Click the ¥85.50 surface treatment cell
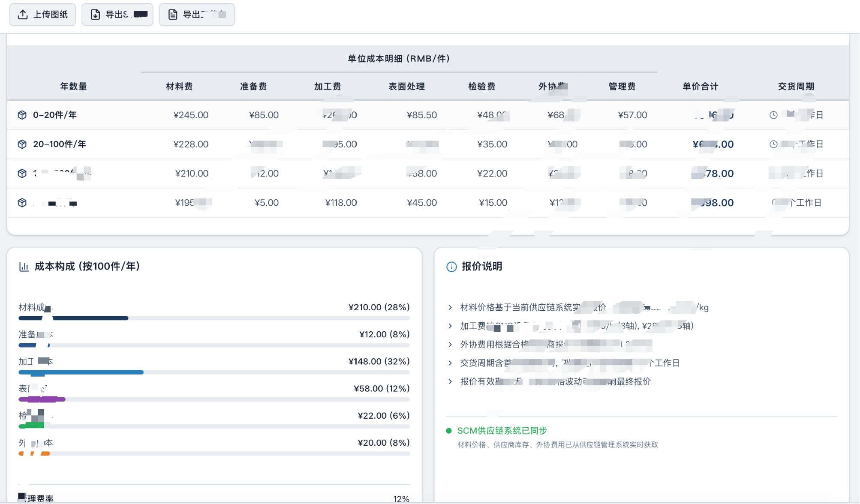This screenshot has width=860, height=504. pos(422,115)
